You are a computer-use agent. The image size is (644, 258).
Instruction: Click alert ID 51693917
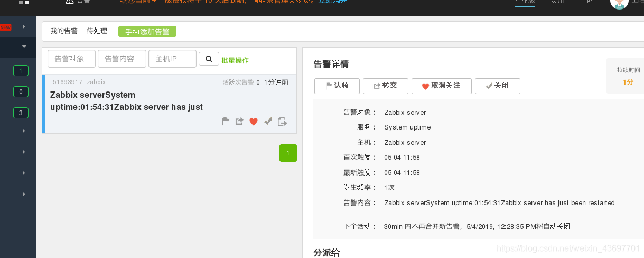(x=68, y=82)
